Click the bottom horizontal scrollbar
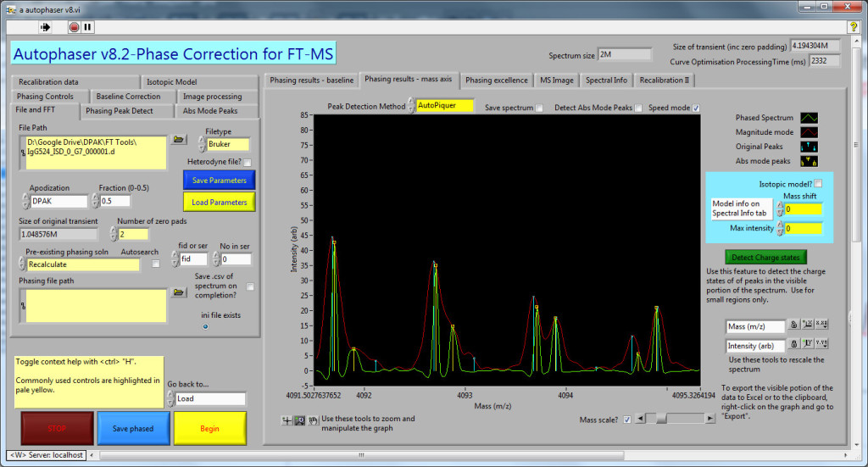This screenshot has width=868, height=467. point(361,455)
